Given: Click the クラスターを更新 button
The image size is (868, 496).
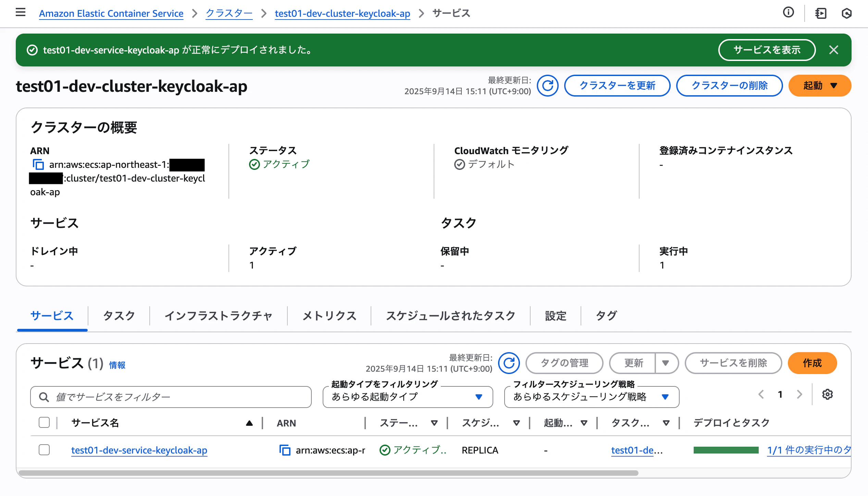Looking at the screenshot, I should pos(617,86).
